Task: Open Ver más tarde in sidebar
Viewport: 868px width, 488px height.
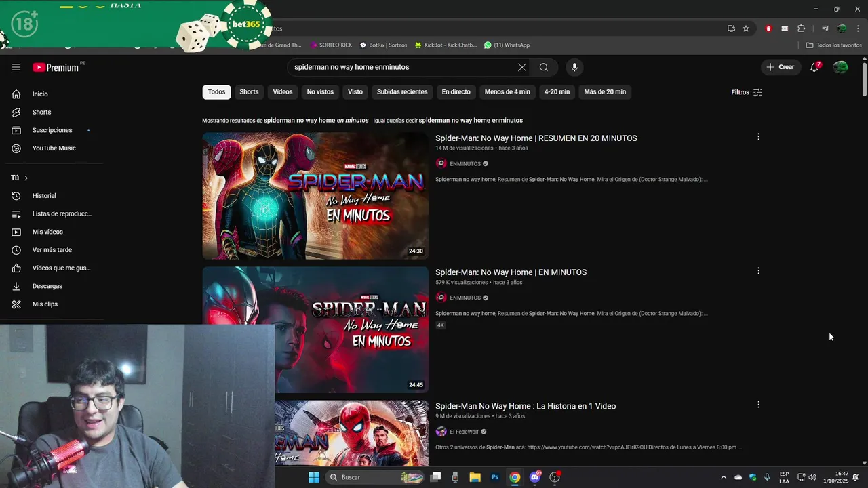Action: [52, 250]
